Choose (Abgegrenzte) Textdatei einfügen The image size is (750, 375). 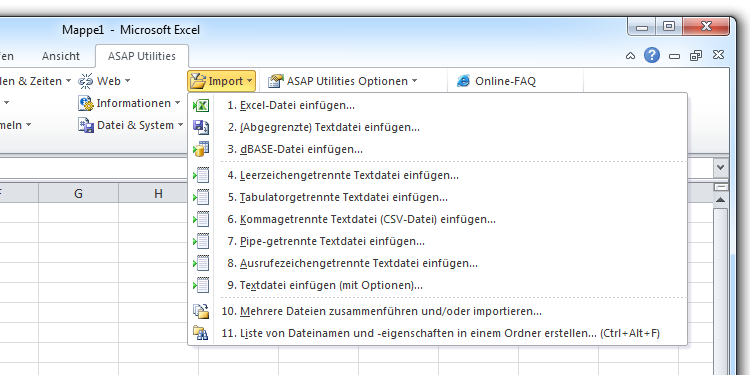(439, 127)
